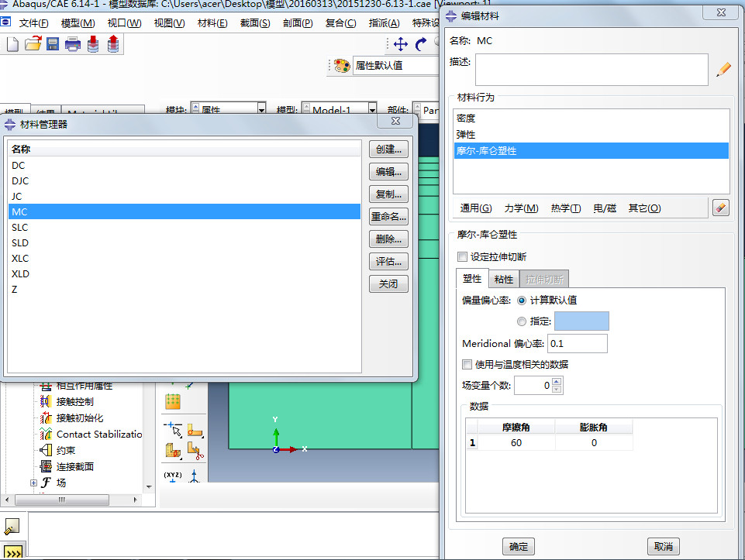745x560 pixels.
Task: Click the Print icon in the toolbar
Action: point(73,44)
